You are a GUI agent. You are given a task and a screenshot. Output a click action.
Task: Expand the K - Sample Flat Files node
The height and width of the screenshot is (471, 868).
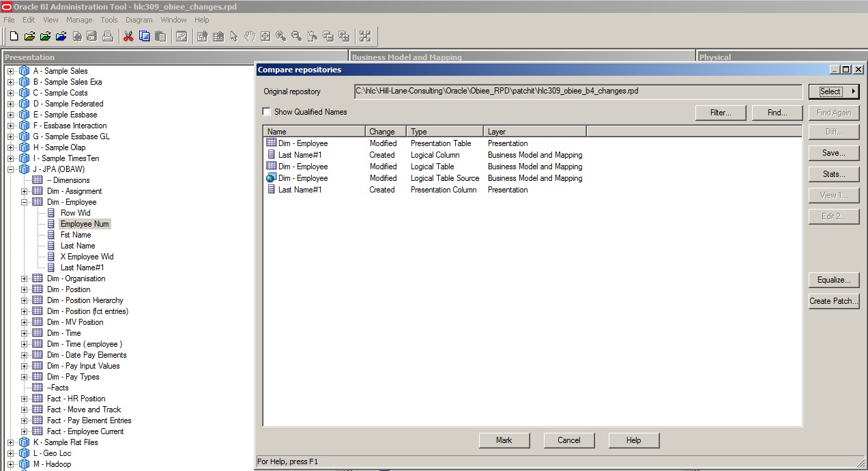pos(10,442)
